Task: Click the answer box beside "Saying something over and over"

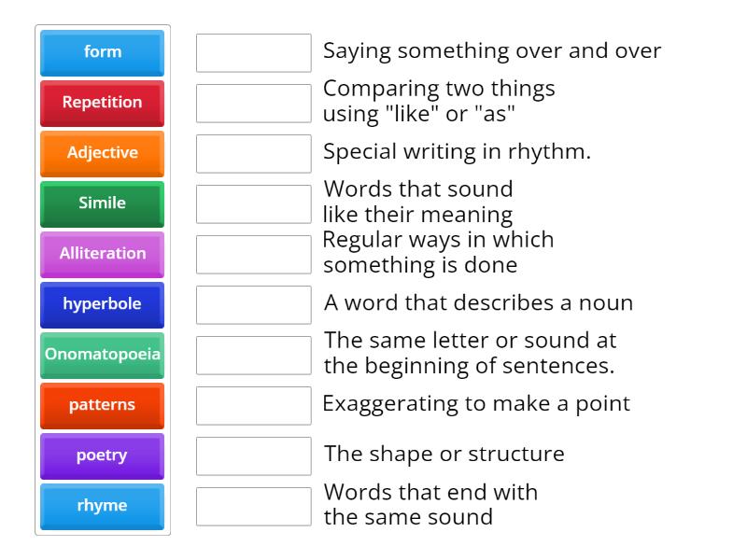Action: click(x=253, y=53)
